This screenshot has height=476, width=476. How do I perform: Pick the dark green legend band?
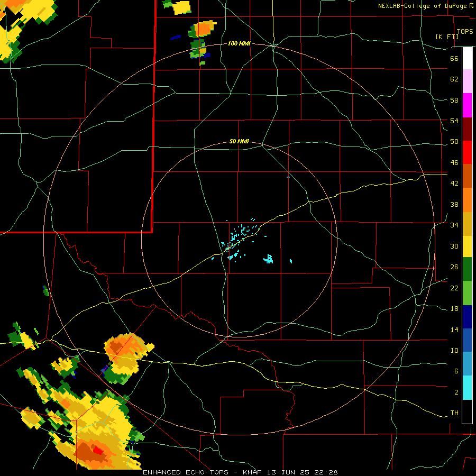[467, 269]
